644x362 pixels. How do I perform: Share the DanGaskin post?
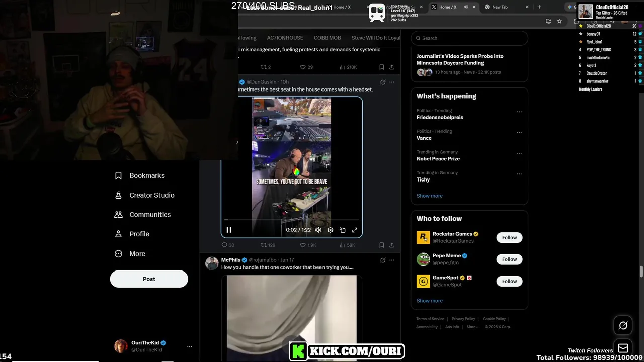392,245
